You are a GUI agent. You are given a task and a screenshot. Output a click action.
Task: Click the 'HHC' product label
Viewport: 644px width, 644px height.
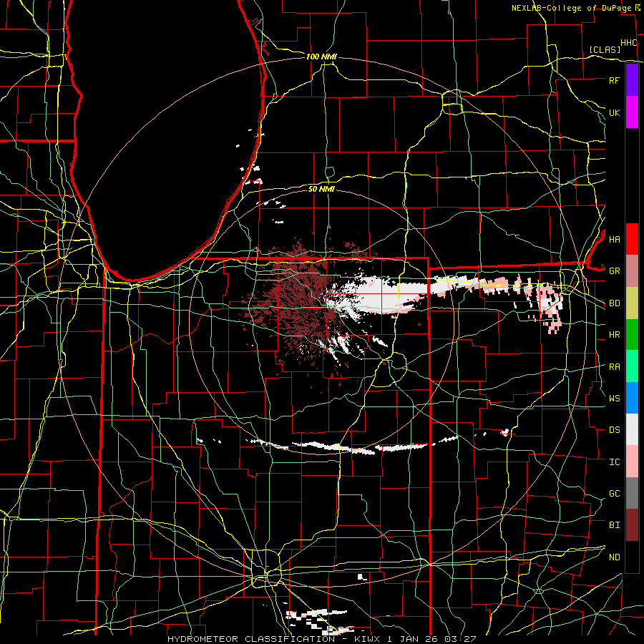[x=628, y=43]
